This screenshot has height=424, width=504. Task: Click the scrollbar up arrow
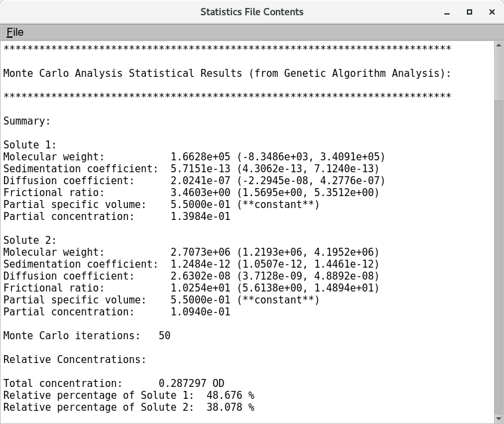(x=499, y=46)
